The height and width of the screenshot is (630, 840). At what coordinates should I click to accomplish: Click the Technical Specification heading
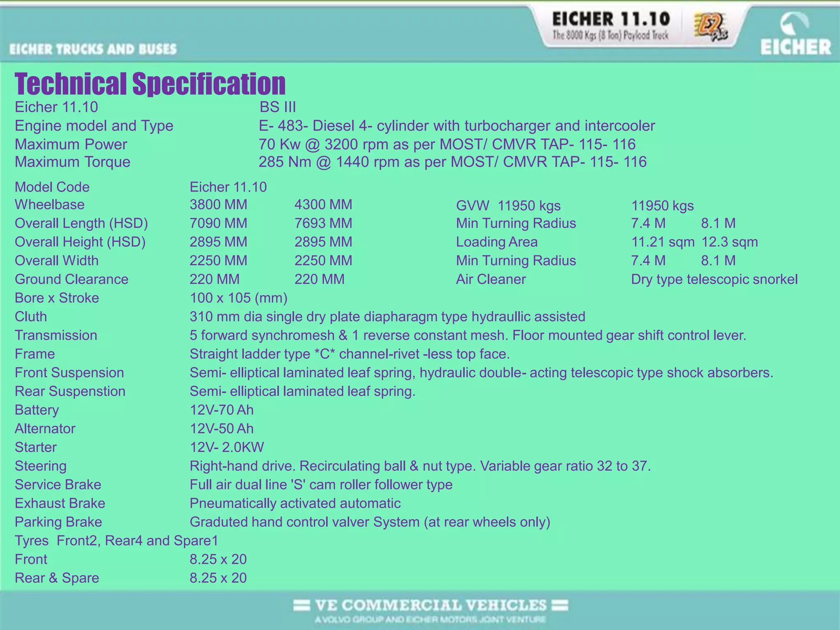point(150,84)
